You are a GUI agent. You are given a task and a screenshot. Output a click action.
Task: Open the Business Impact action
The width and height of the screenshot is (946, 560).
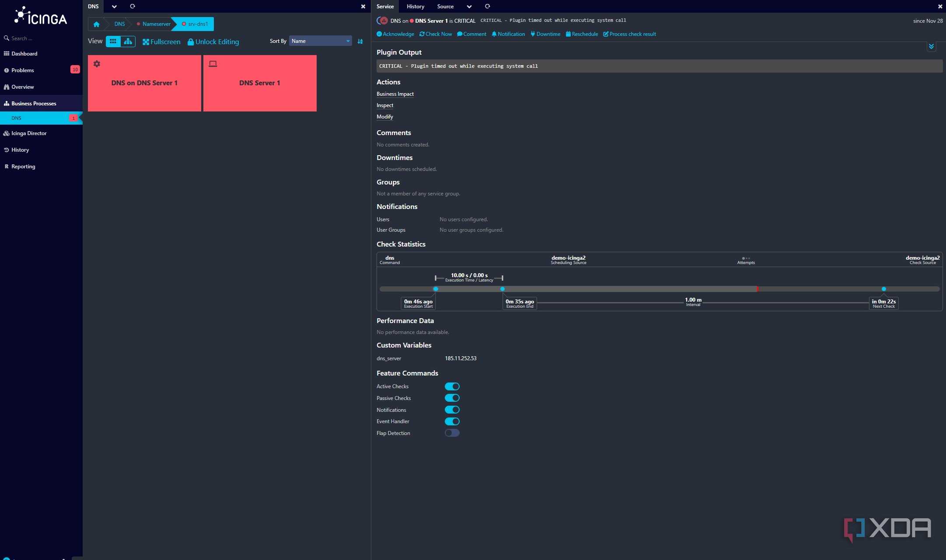395,94
